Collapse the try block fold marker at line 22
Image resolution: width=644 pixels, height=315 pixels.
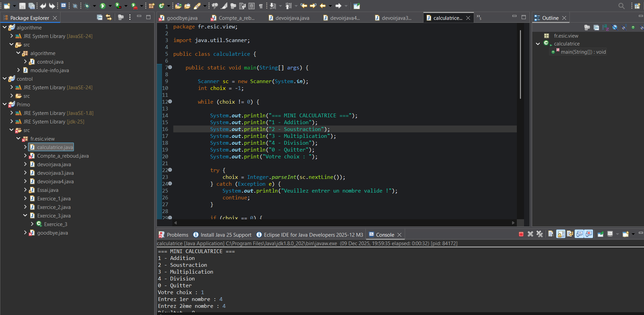pos(170,170)
